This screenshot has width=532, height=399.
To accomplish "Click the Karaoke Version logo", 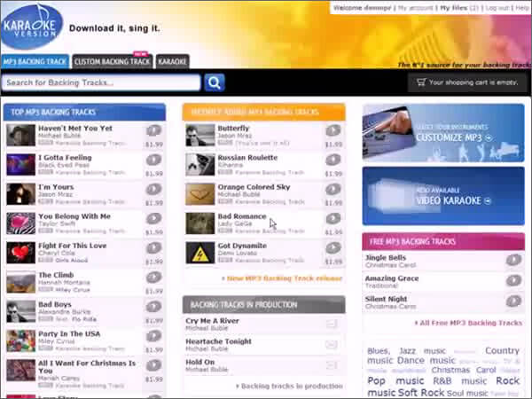I will coord(32,27).
